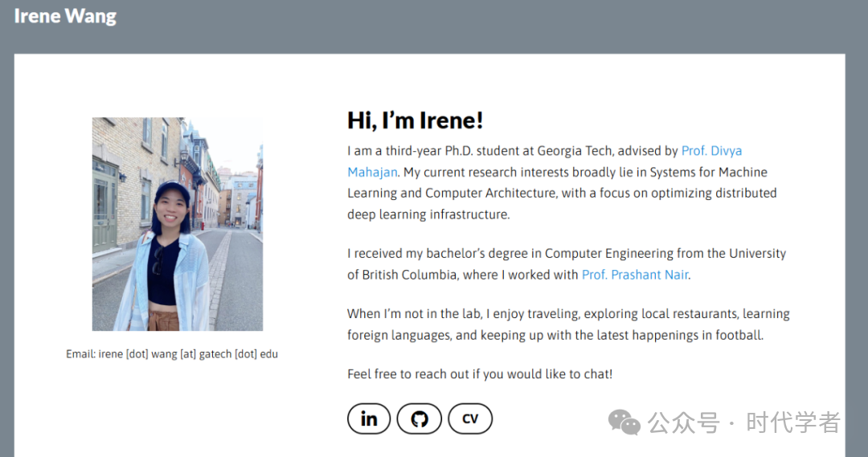Viewport: 868px width, 457px height.
Task: Click the WeChat logo in the watermark
Action: click(x=624, y=422)
